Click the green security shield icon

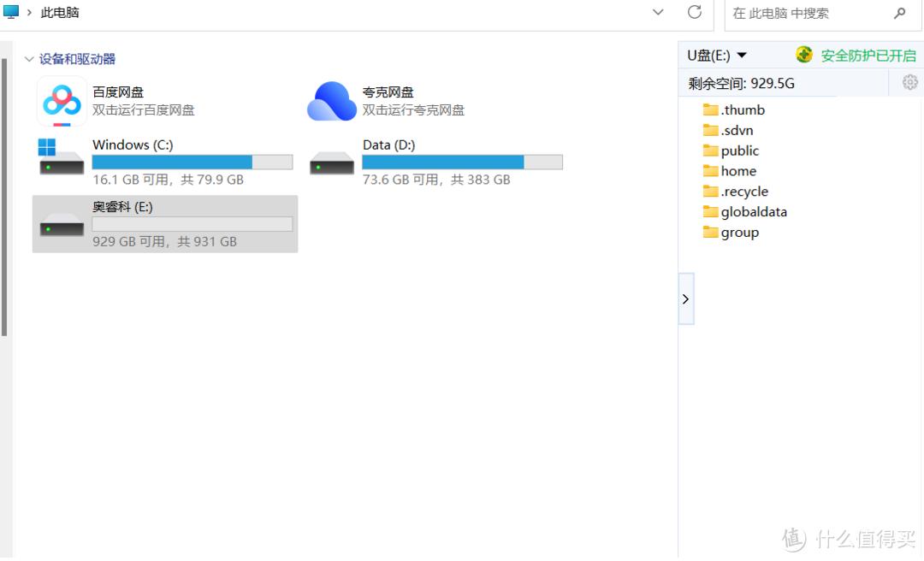pyautogui.click(x=803, y=55)
